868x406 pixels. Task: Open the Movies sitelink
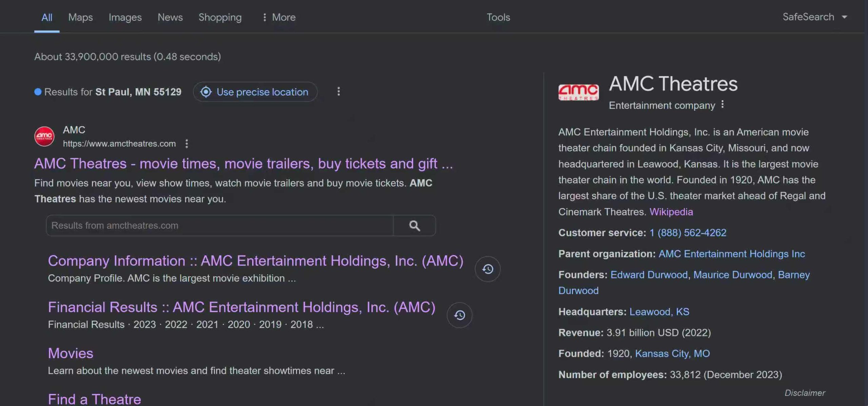tap(71, 353)
